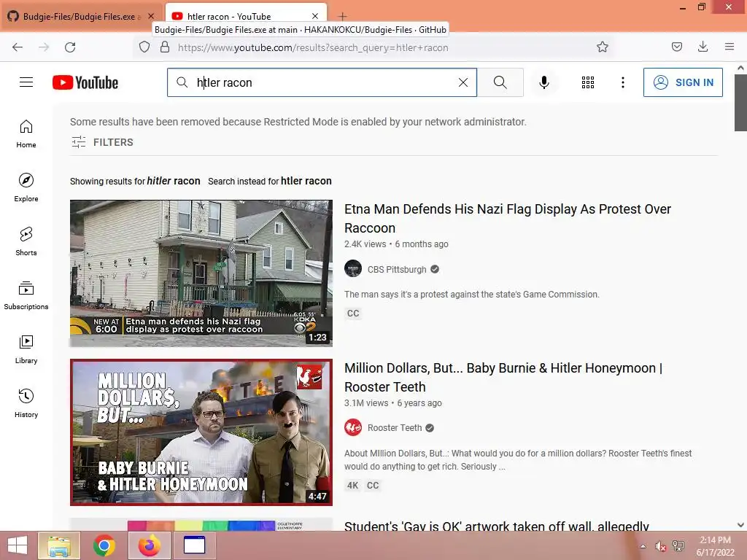This screenshot has width=747, height=560.
Task: Click the YouTube search input field
Action: tap(322, 82)
